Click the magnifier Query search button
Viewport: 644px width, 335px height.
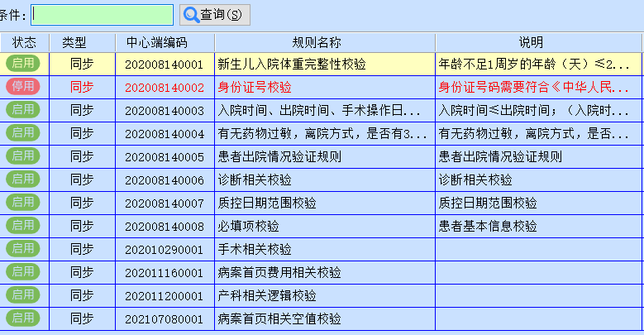[214, 15]
